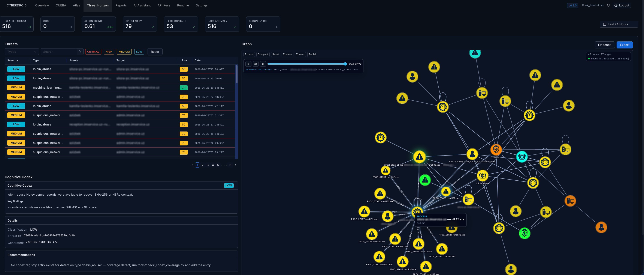Click the v0.2.0 version badge
This screenshot has width=644, height=275.
coord(572,5)
